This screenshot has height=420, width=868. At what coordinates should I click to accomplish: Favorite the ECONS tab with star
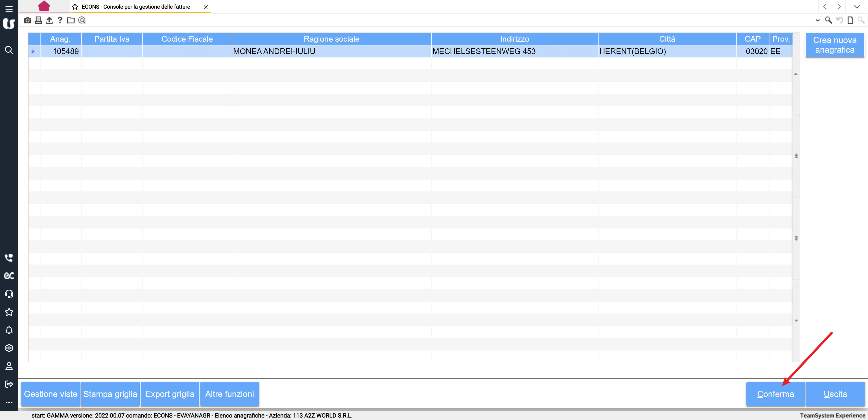point(75,7)
